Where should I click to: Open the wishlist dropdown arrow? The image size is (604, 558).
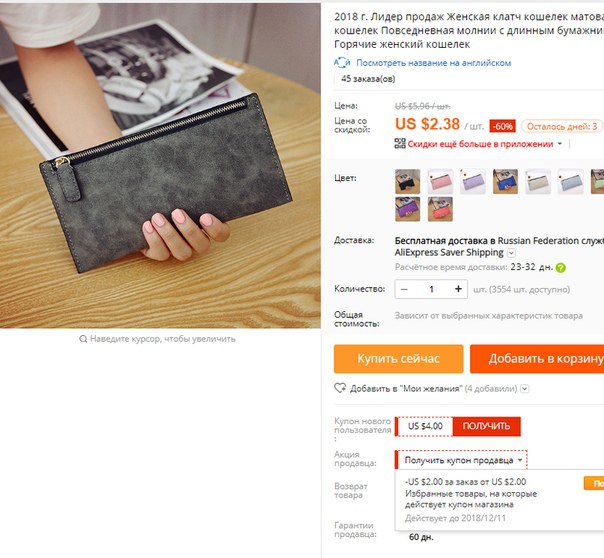click(525, 389)
